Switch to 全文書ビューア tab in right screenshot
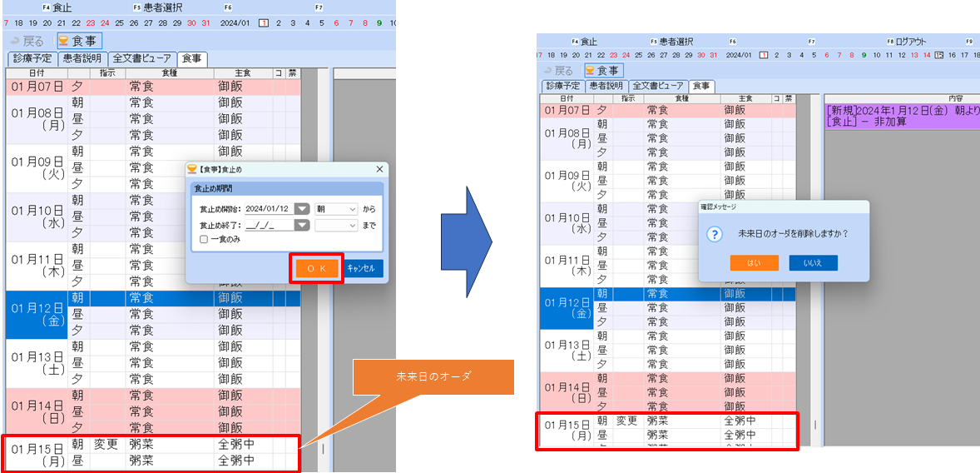This screenshot has height=473, width=980. [658, 87]
